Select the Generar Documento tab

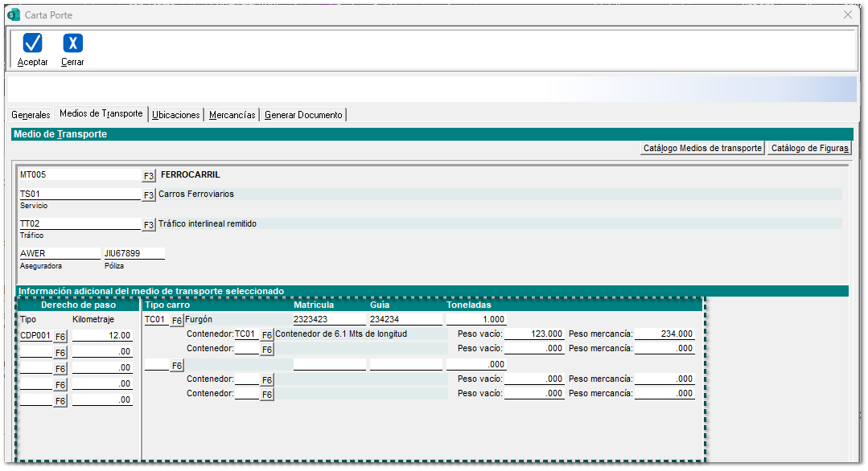point(304,115)
